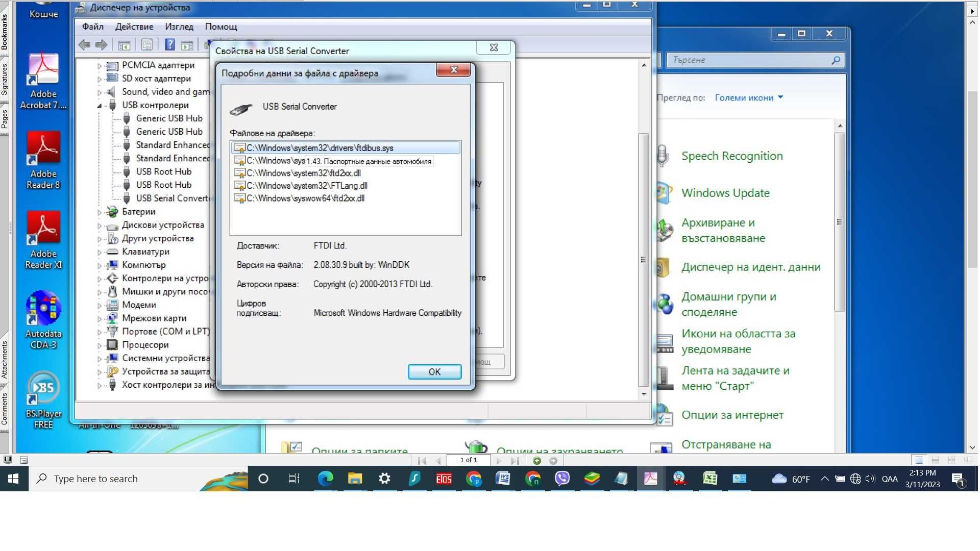The height and width of the screenshot is (551, 980).
Task: Open the Speech Recognition link
Action: pos(732,156)
